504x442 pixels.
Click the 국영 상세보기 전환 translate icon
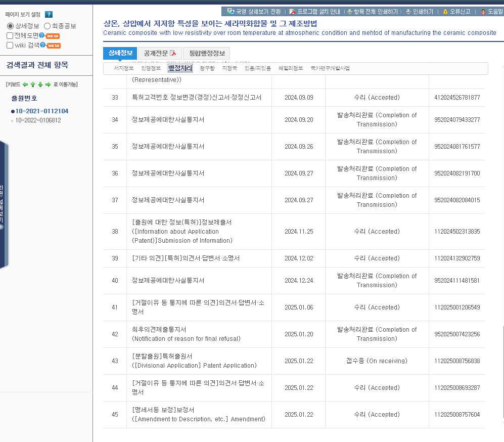pos(231,11)
